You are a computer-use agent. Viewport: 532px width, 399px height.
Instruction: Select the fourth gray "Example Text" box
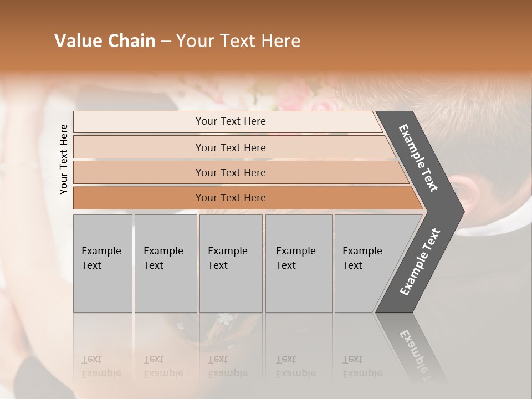(298, 263)
